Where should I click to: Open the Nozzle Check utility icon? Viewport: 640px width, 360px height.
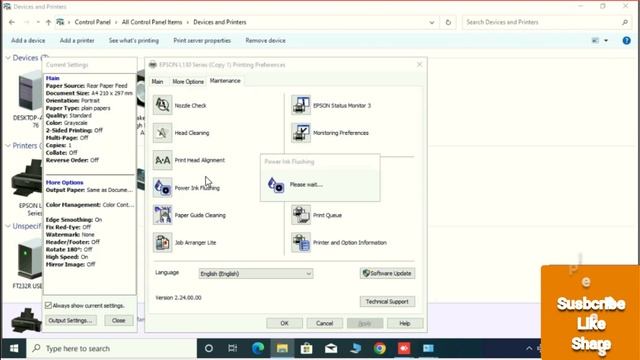point(162,105)
